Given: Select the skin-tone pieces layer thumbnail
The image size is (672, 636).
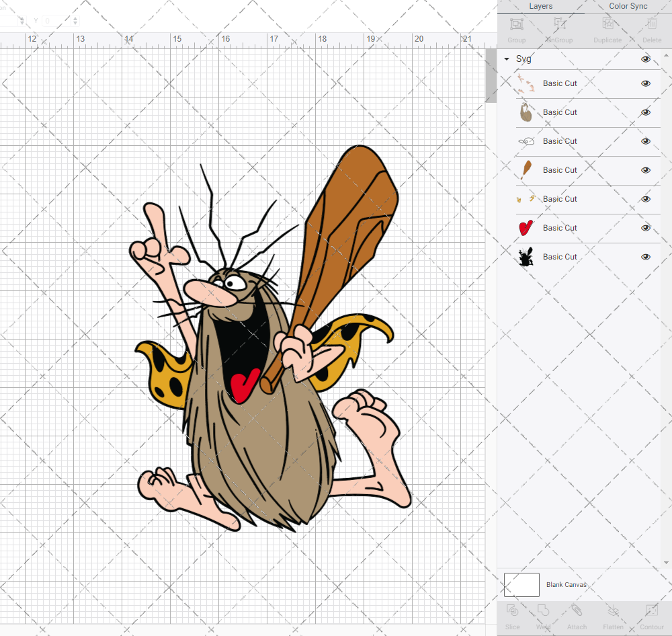Looking at the screenshot, I should point(526,83).
